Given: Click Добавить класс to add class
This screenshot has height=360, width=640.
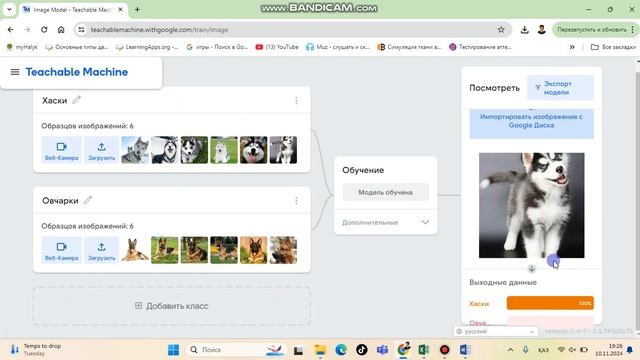Looking at the screenshot, I should (x=171, y=306).
